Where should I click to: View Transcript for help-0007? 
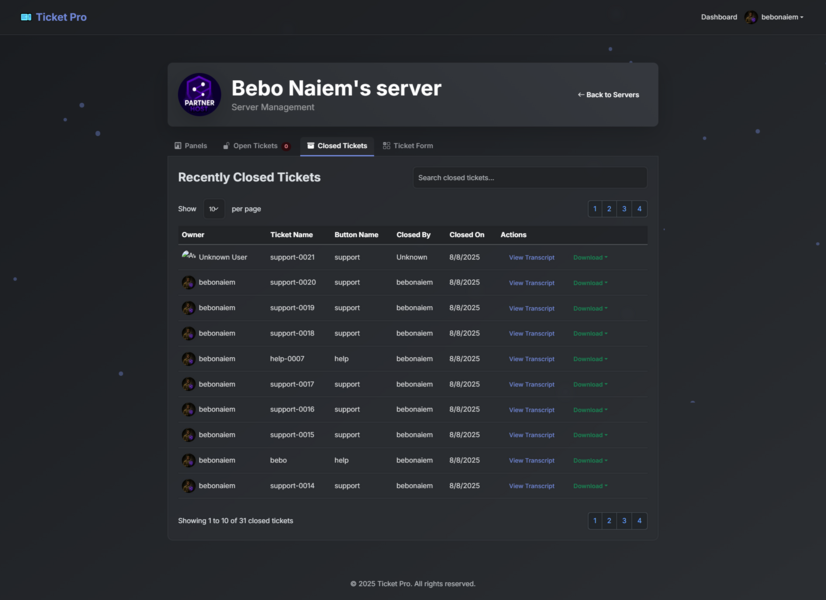coord(532,359)
